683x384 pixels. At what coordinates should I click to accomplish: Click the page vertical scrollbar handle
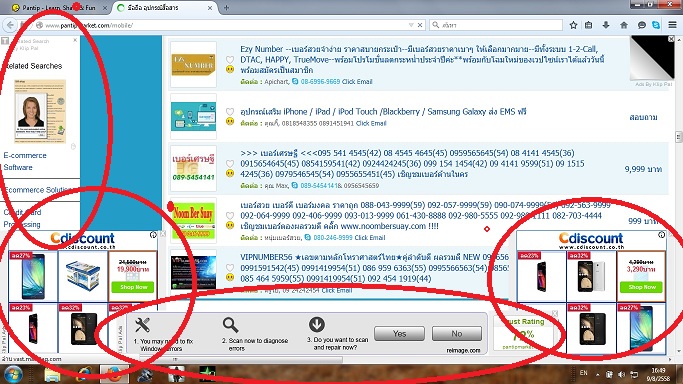(x=679, y=137)
